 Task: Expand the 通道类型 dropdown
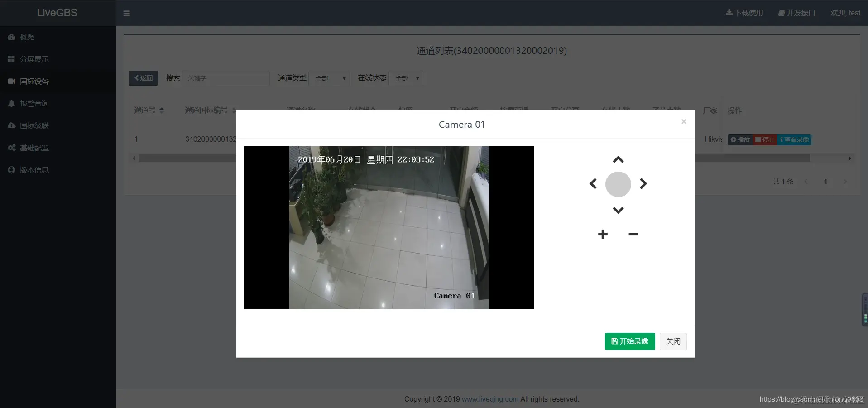click(329, 78)
